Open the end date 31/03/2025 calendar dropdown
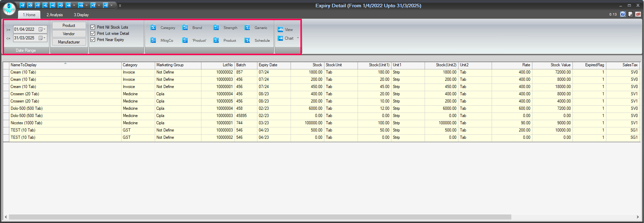The width and height of the screenshot is (644, 223). [x=42, y=38]
